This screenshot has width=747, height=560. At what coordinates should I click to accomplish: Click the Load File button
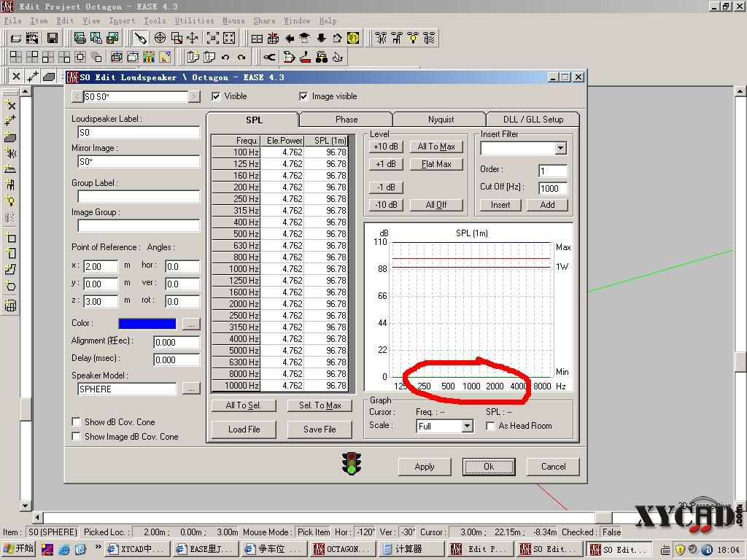tap(244, 429)
